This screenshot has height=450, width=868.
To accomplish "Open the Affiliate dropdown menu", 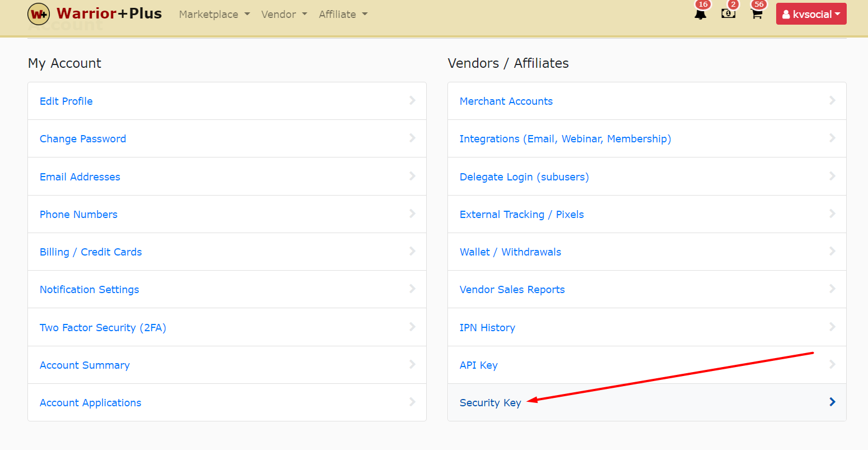I will (343, 15).
